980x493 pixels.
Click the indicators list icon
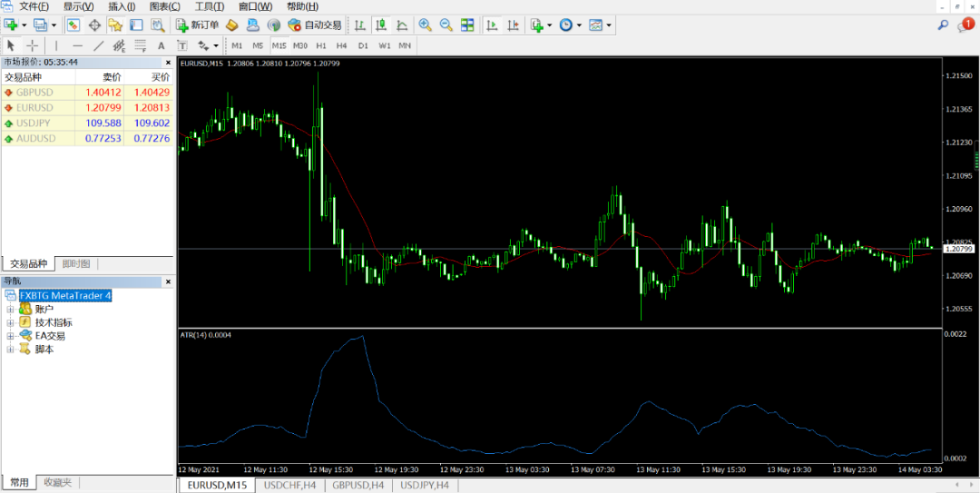(537, 25)
